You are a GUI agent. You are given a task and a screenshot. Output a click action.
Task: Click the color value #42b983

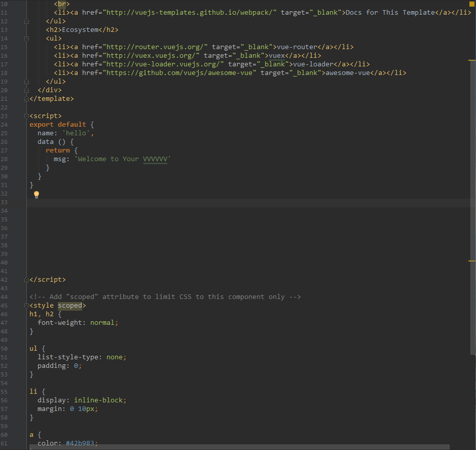pos(80,443)
